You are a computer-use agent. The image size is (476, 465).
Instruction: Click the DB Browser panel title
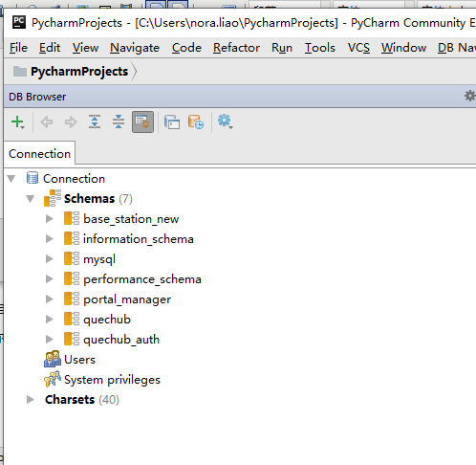(37, 97)
